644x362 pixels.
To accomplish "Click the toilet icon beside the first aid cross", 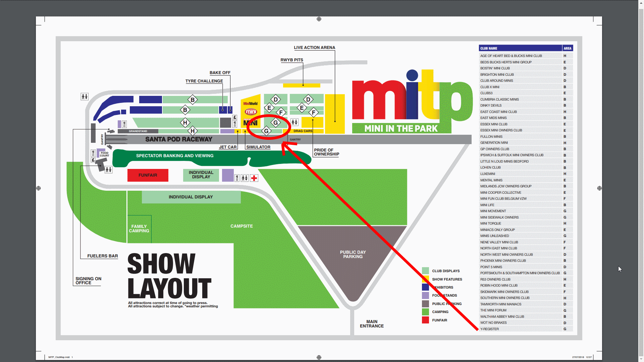I will (245, 178).
